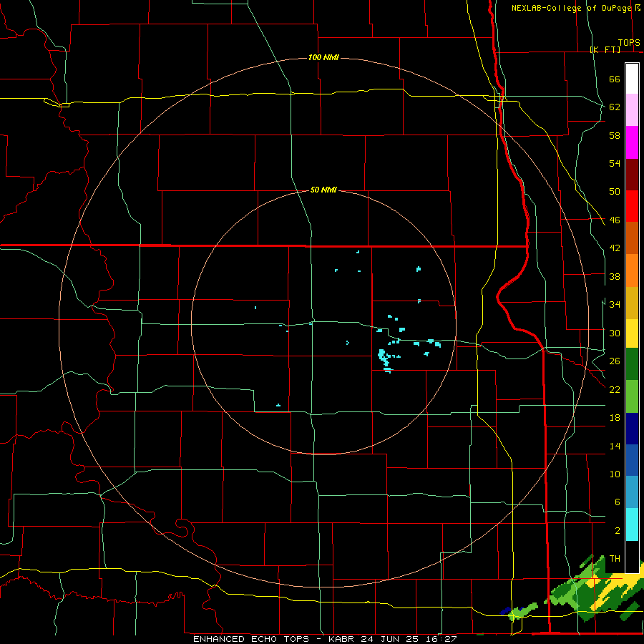Click the dark orange legend swatch

click(x=632, y=238)
